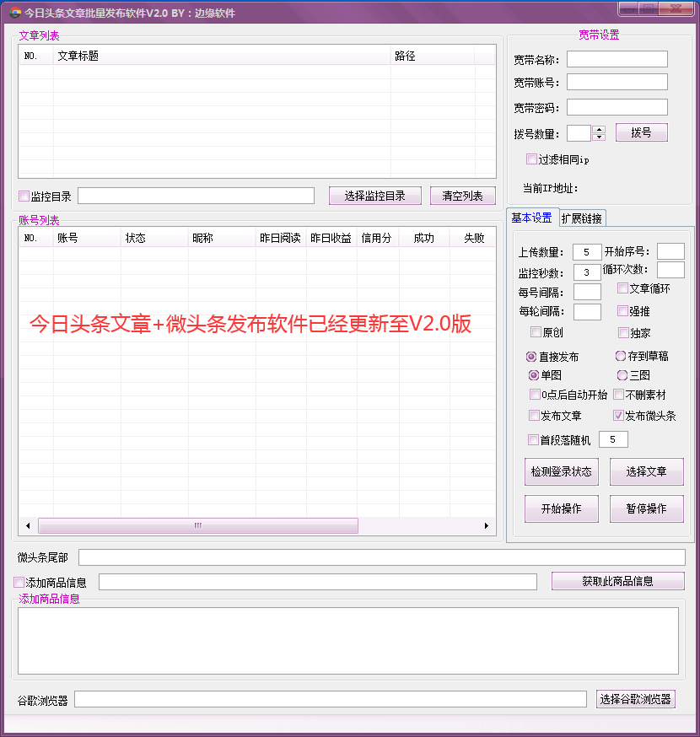Choose the 单图 radio option
Screen dimensions: 700x737
pos(534,375)
